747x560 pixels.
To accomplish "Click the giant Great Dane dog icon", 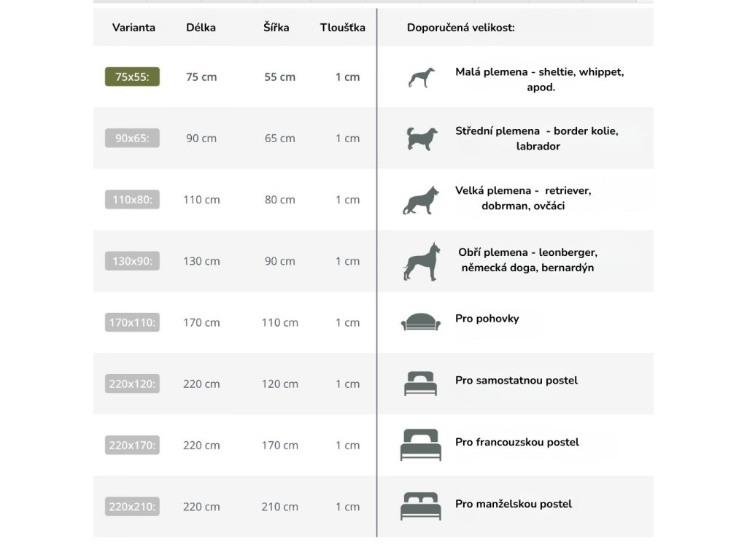I will click(x=421, y=262).
